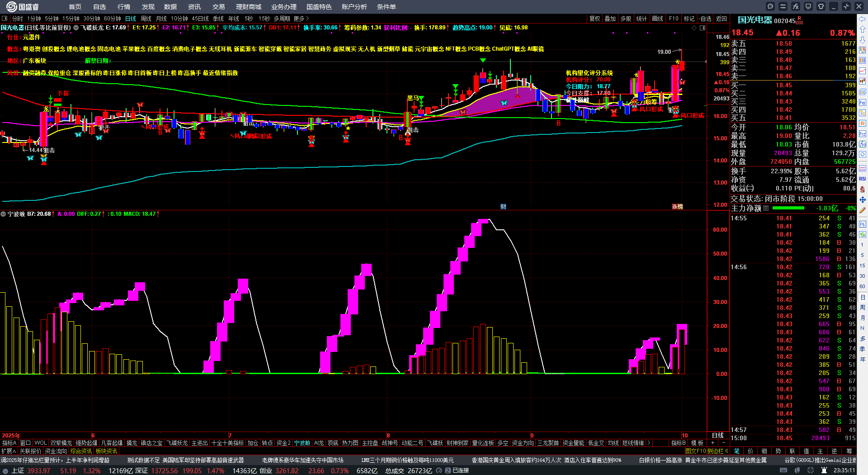Click the small list icon beside 主力净额

click(x=766, y=208)
